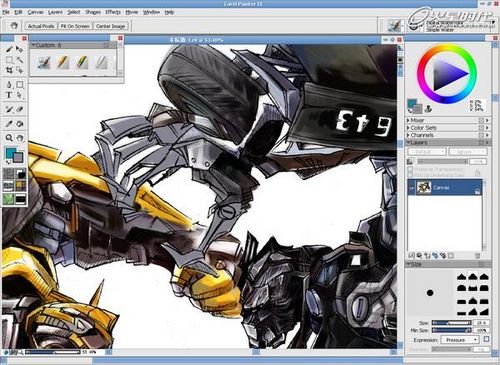Open the Movie menu

click(x=132, y=12)
